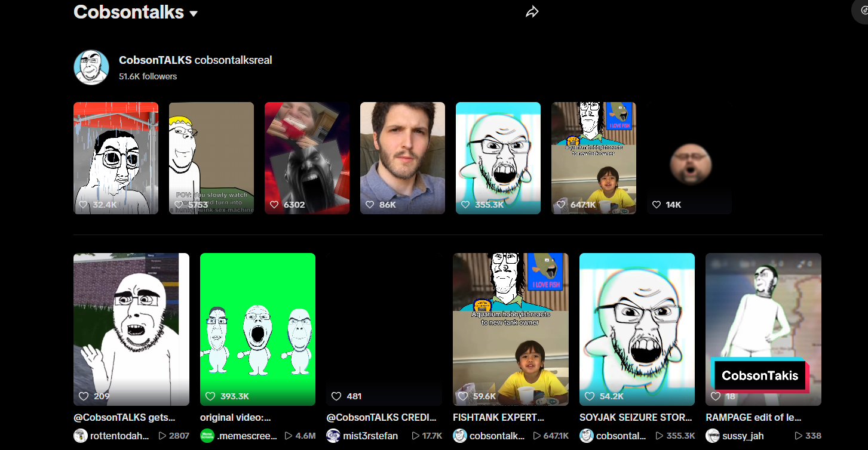Open the rainy soyjak video with 32.4K likes
The height and width of the screenshot is (450, 868).
point(116,158)
